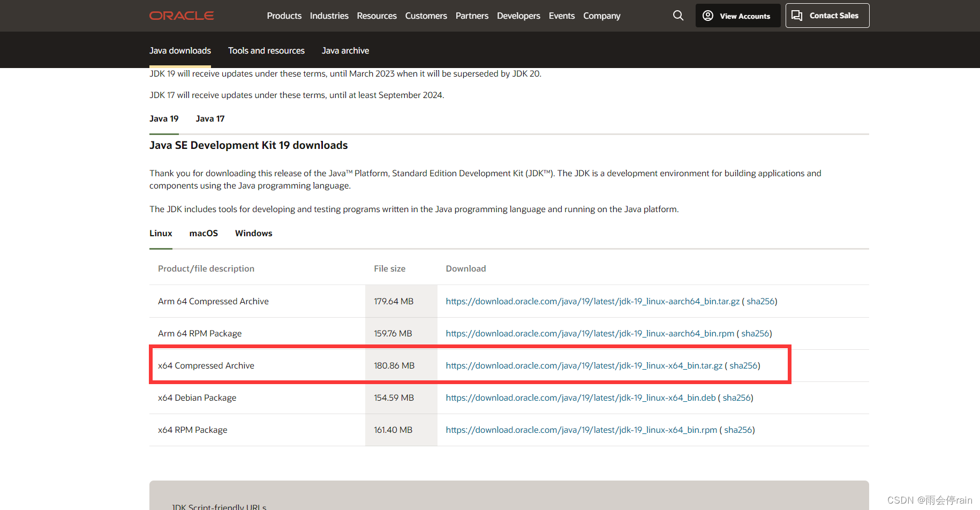Open the Industries menu
Screen dimensions: 980x510
pyautogui.click(x=329, y=16)
